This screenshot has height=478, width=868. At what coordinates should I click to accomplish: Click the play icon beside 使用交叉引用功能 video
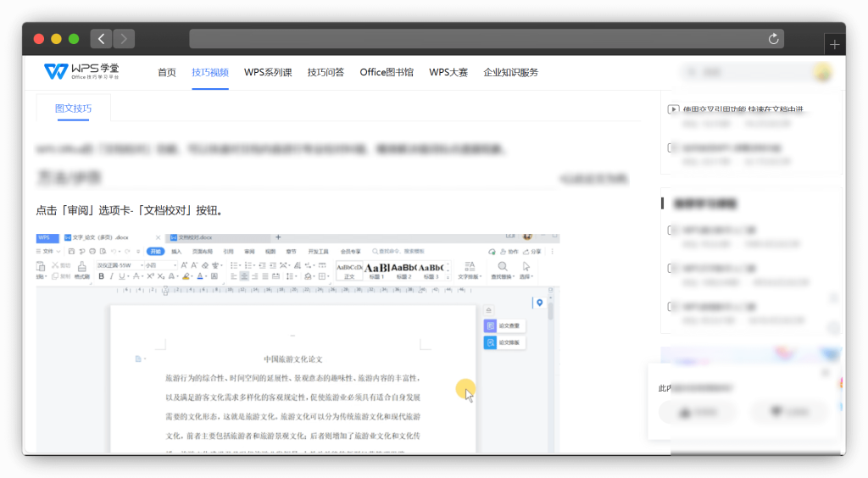672,109
